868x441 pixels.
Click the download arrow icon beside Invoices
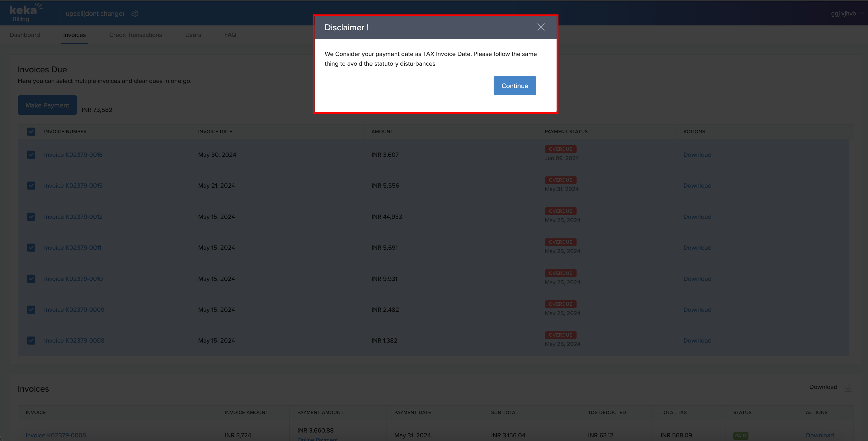(x=848, y=387)
